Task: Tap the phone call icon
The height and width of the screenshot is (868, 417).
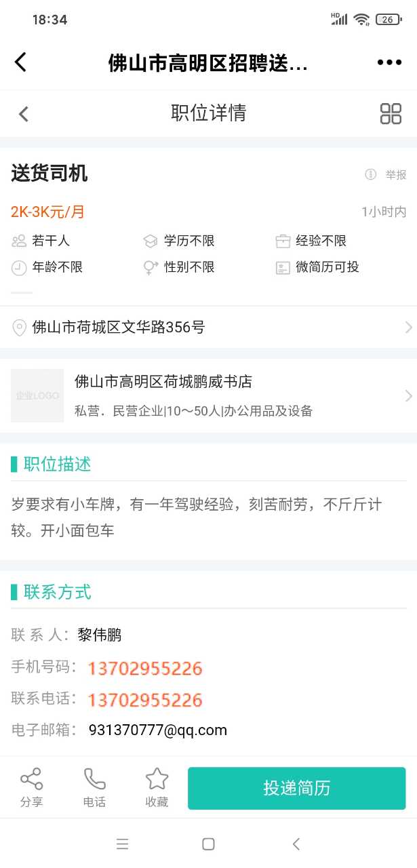Action: pos(94,778)
